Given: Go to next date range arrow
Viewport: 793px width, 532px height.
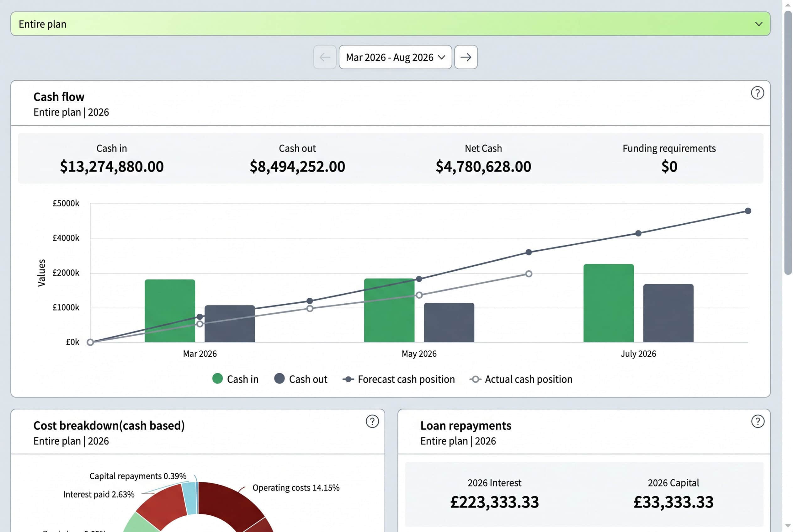Looking at the screenshot, I should click(466, 57).
